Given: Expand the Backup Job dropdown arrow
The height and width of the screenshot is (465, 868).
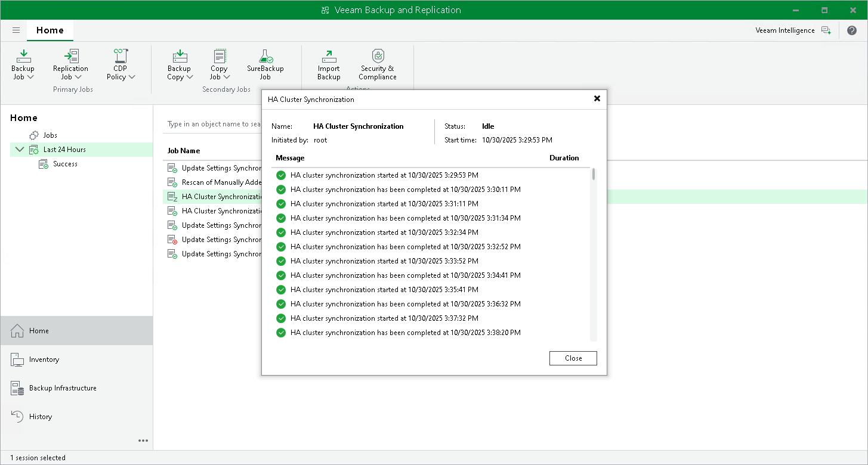Looking at the screenshot, I should [x=30, y=77].
